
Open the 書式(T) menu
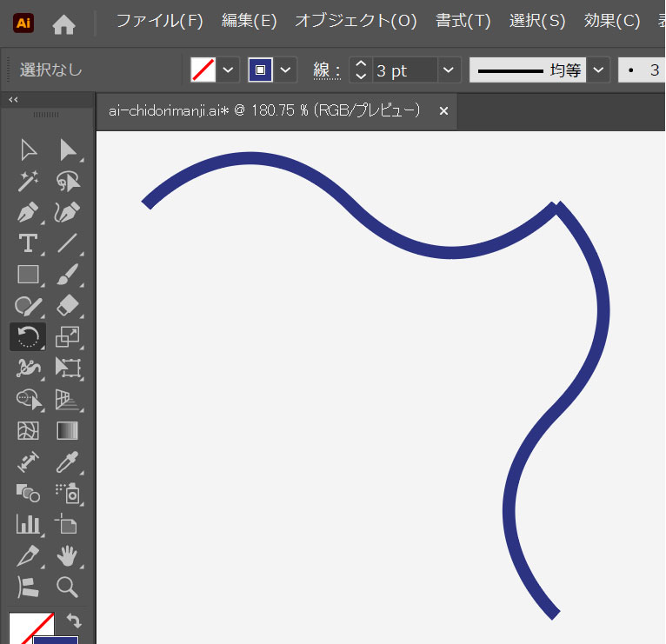463,21
